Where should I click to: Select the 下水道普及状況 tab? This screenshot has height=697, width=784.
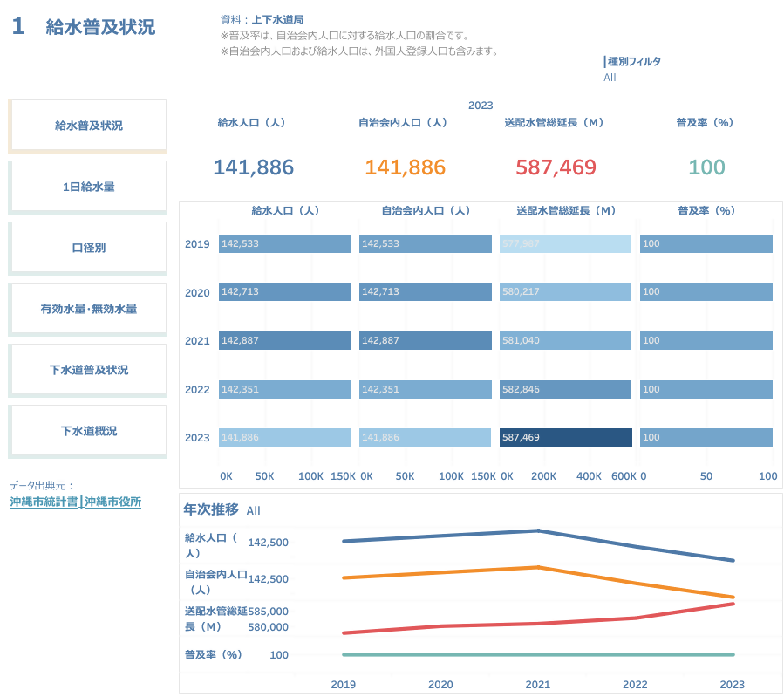pyautogui.click(x=88, y=370)
